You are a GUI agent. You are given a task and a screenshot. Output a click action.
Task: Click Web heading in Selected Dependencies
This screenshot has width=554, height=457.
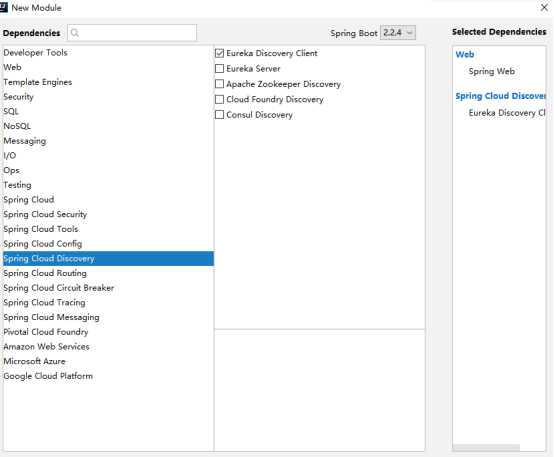465,54
